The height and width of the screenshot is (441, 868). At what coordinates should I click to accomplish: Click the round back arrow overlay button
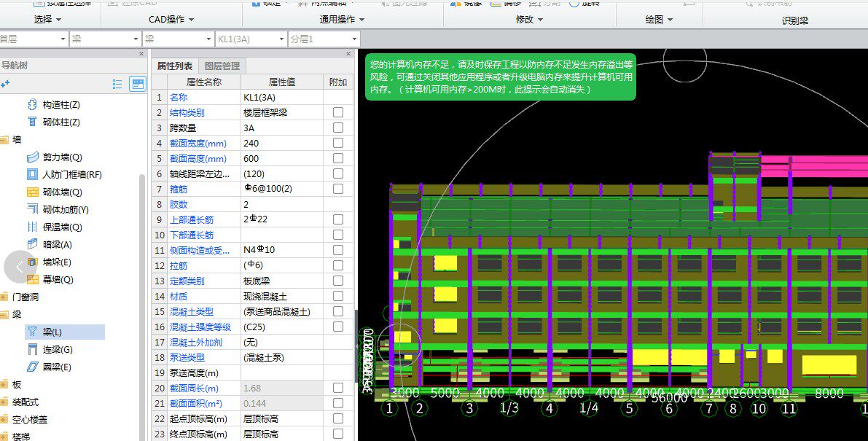pos(20,268)
